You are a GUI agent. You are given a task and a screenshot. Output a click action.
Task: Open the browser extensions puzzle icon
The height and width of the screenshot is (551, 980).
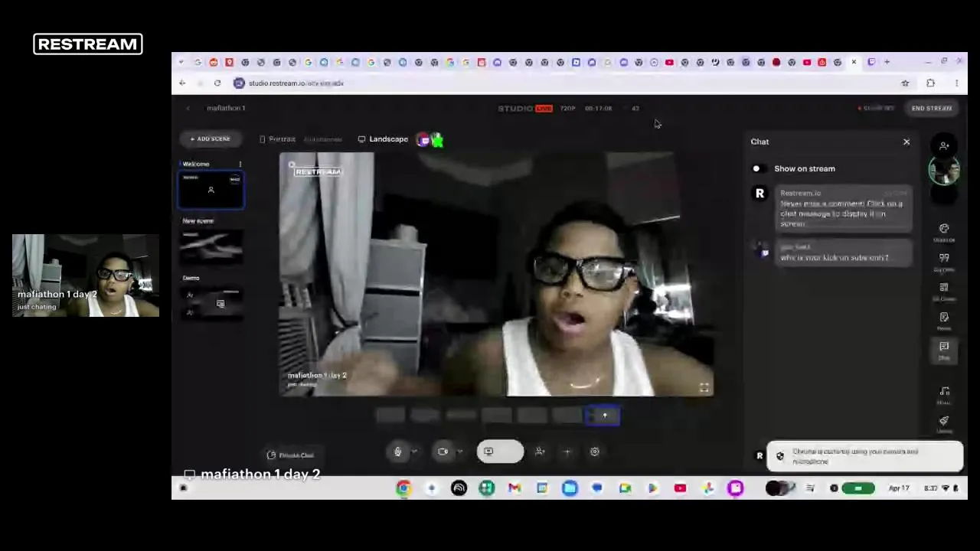[x=930, y=83]
